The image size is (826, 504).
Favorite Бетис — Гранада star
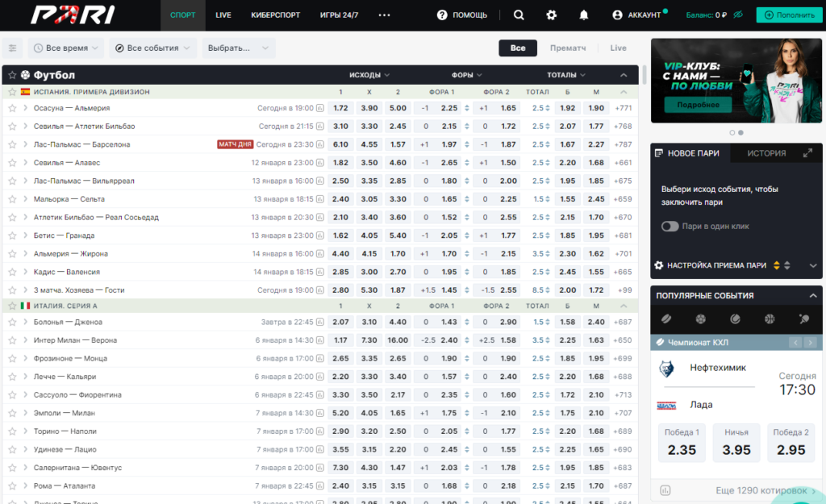12,235
